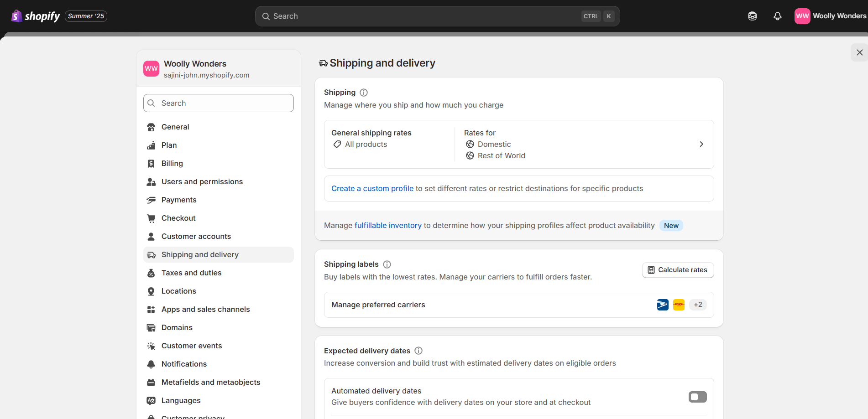Click the settings sidebar Search field
The height and width of the screenshot is (419, 868).
(219, 103)
